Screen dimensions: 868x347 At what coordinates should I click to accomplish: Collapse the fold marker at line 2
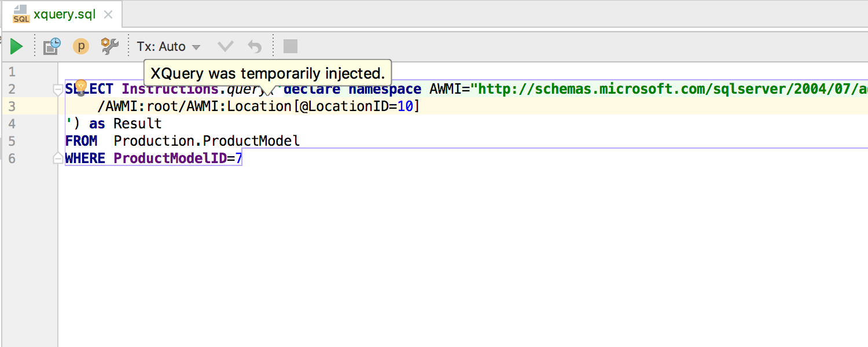(x=57, y=90)
